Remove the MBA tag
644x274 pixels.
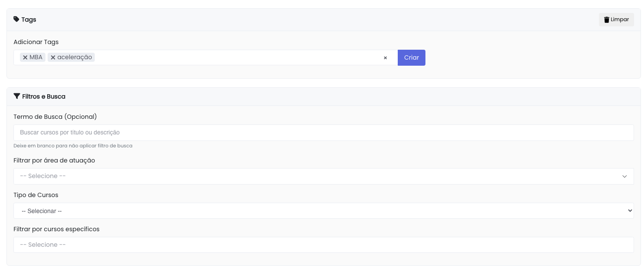click(x=25, y=57)
